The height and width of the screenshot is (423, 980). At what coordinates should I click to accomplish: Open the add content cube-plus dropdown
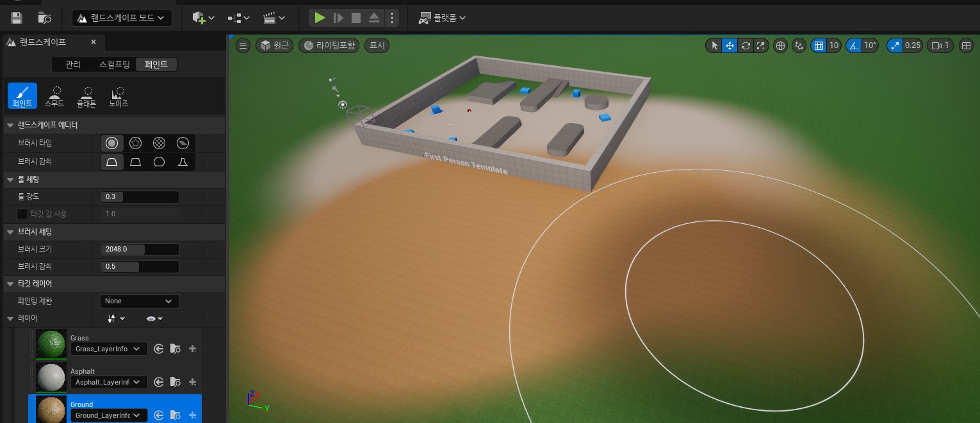[203, 18]
